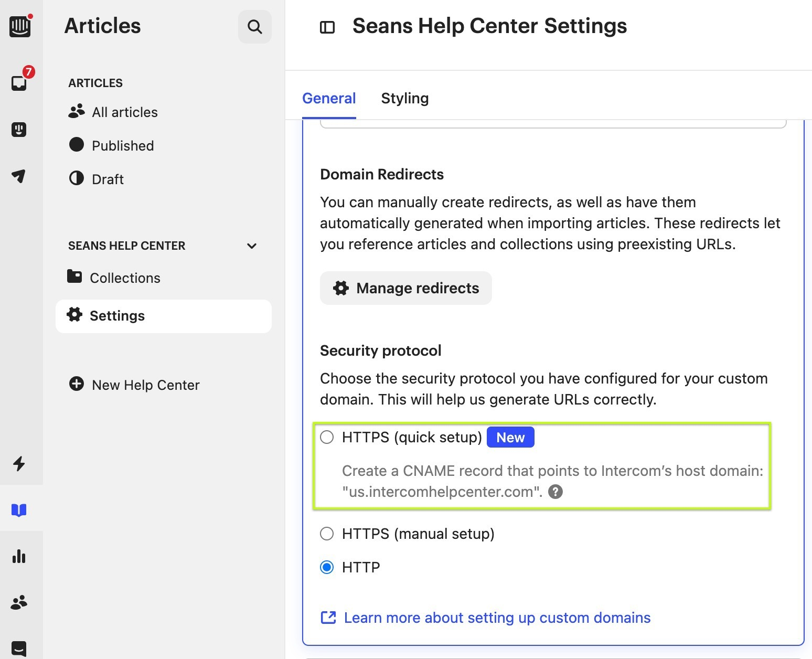Click the Security protocol heading
The width and height of the screenshot is (812, 659).
pos(381,350)
